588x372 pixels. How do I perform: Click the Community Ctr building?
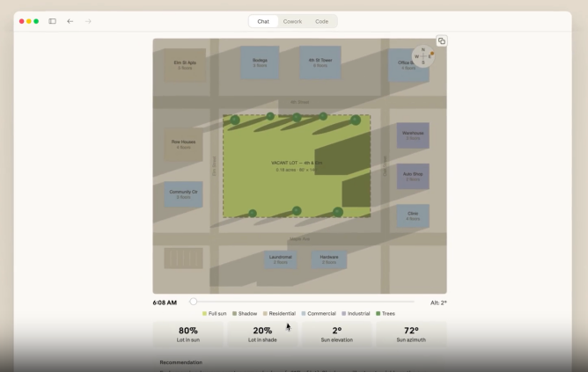[x=183, y=193]
